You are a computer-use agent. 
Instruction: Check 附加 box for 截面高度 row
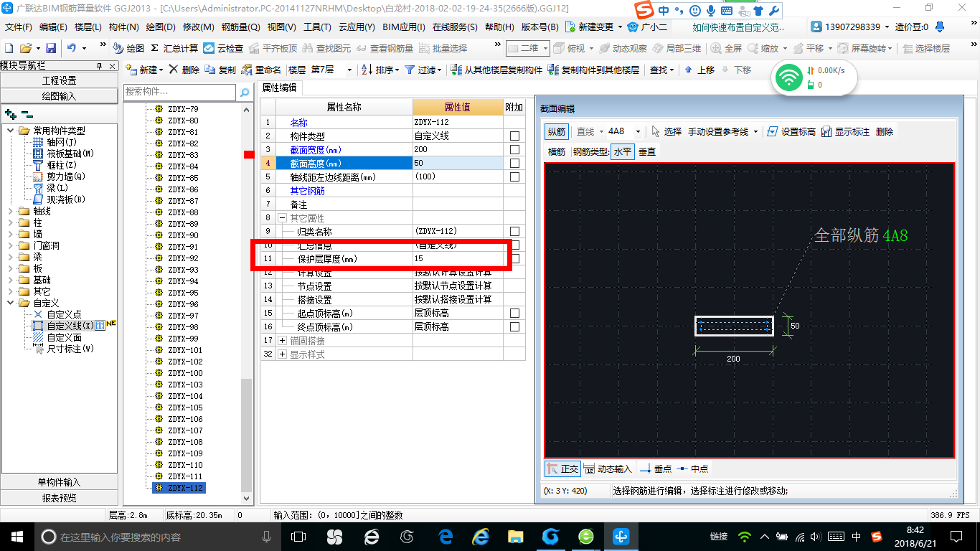coord(514,164)
